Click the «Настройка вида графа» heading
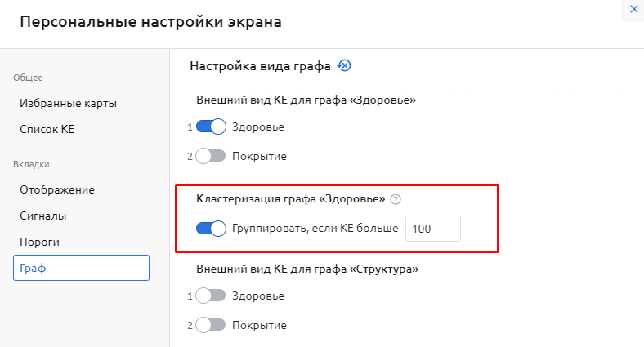644x347 pixels. (x=260, y=66)
